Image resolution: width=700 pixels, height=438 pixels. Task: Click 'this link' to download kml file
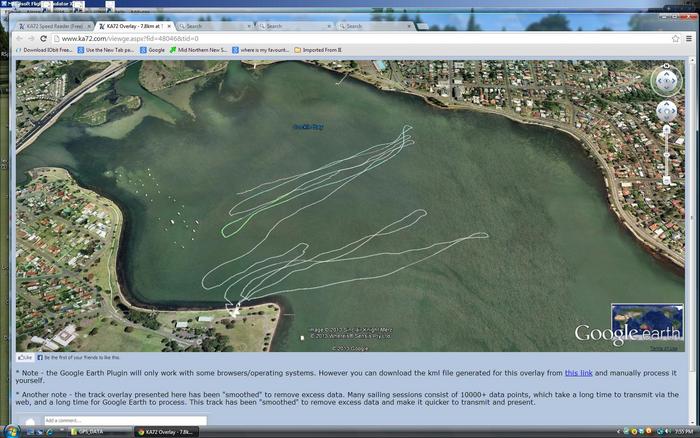(x=578, y=372)
